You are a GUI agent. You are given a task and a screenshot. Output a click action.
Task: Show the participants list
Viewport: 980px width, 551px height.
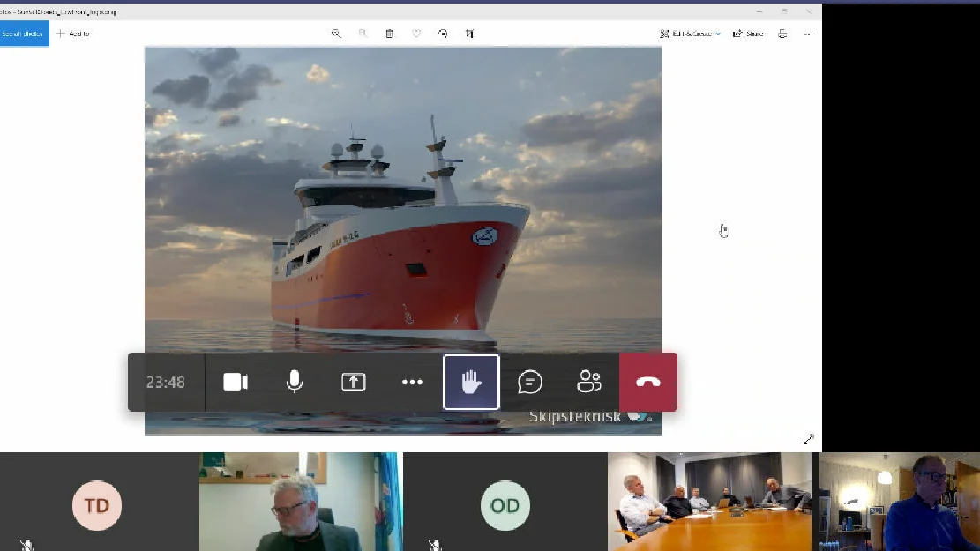pos(588,383)
